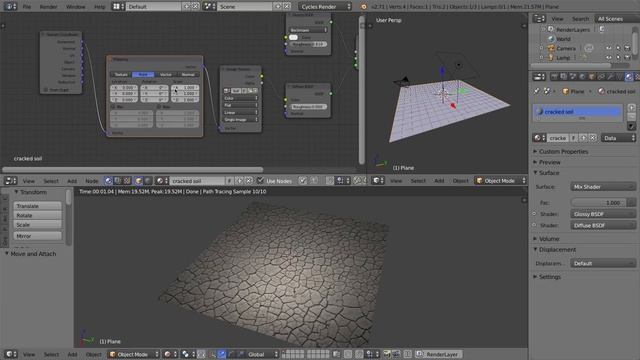
Task: Click the Mirror button in tool shelf
Action: (38, 236)
